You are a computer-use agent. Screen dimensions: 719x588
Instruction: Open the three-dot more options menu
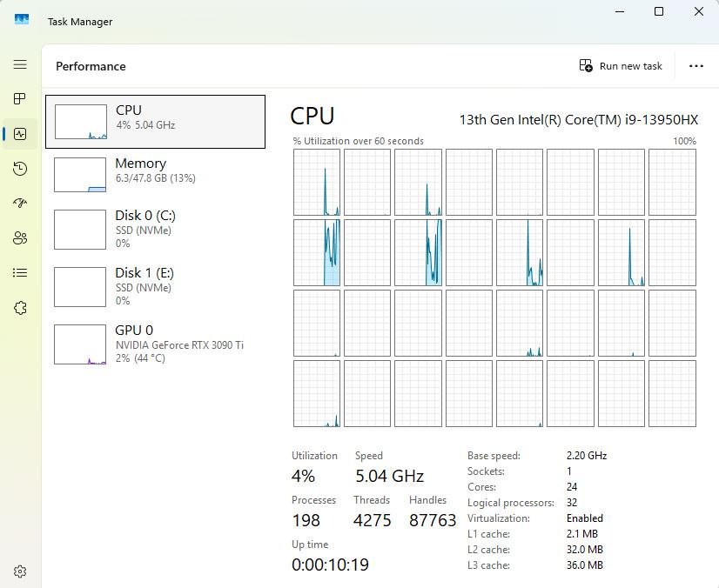695,66
